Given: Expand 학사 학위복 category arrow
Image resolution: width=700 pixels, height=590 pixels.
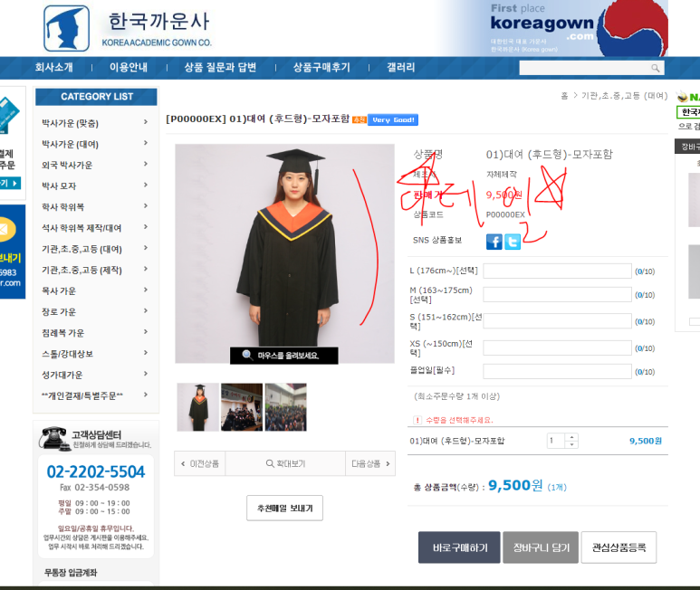Looking at the screenshot, I should pos(146,205).
